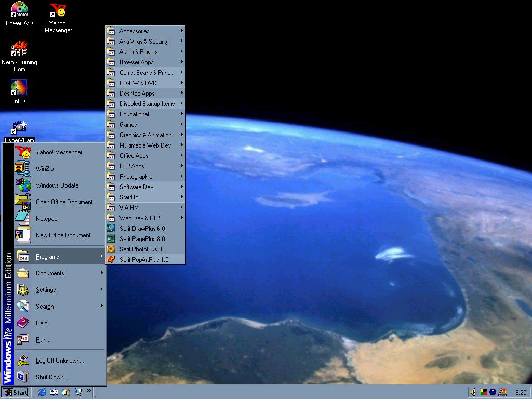Click the 18:25 taskbar clock

[519, 393]
